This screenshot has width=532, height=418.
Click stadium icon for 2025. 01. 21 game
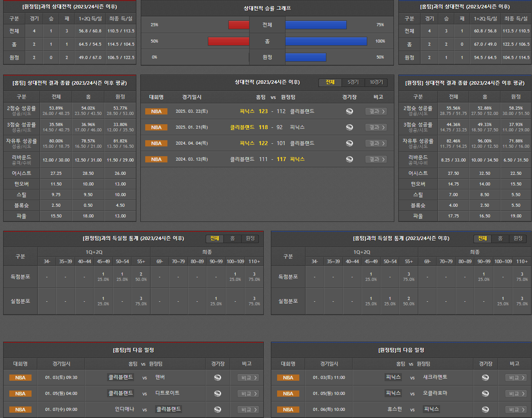pyautogui.click(x=349, y=127)
